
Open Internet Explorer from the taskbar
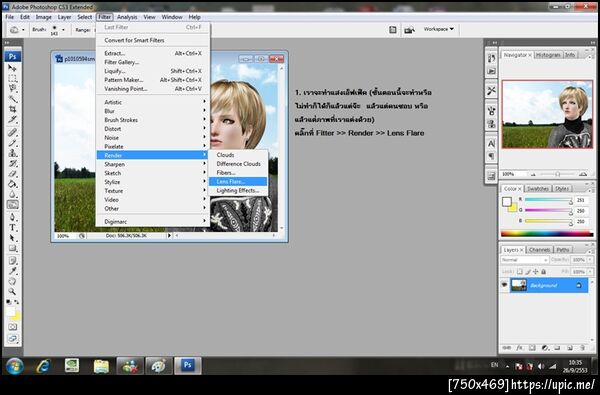pos(43,366)
